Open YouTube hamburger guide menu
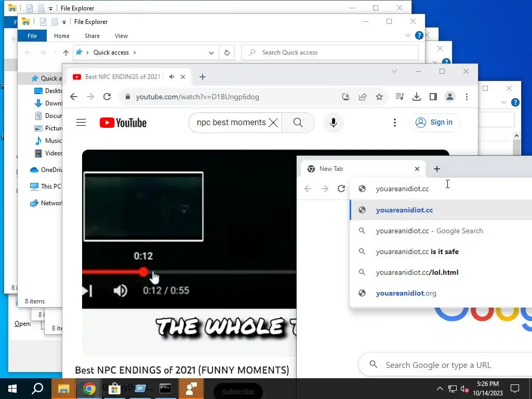Image resolution: width=532 pixels, height=399 pixels. point(81,123)
